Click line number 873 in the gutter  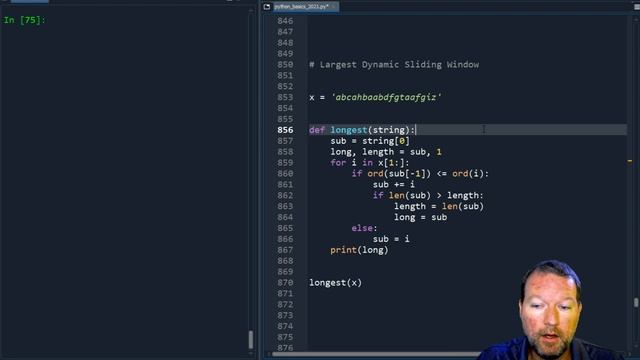pyautogui.click(x=285, y=316)
